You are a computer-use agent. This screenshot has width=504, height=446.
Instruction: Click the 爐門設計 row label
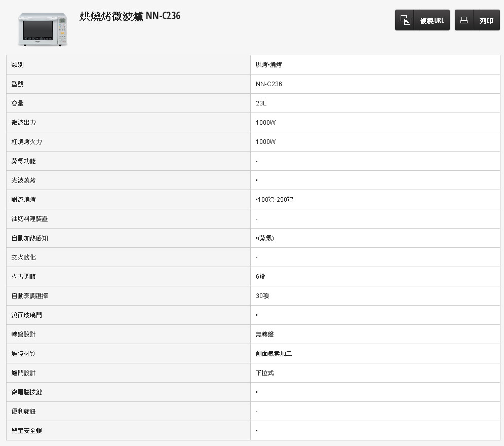pyautogui.click(x=23, y=373)
